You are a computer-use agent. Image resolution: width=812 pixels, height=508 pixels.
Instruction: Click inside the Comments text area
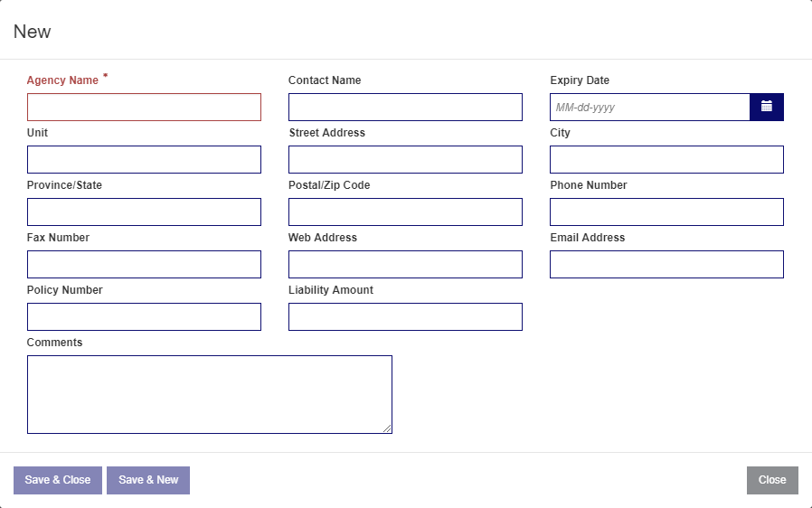point(210,395)
